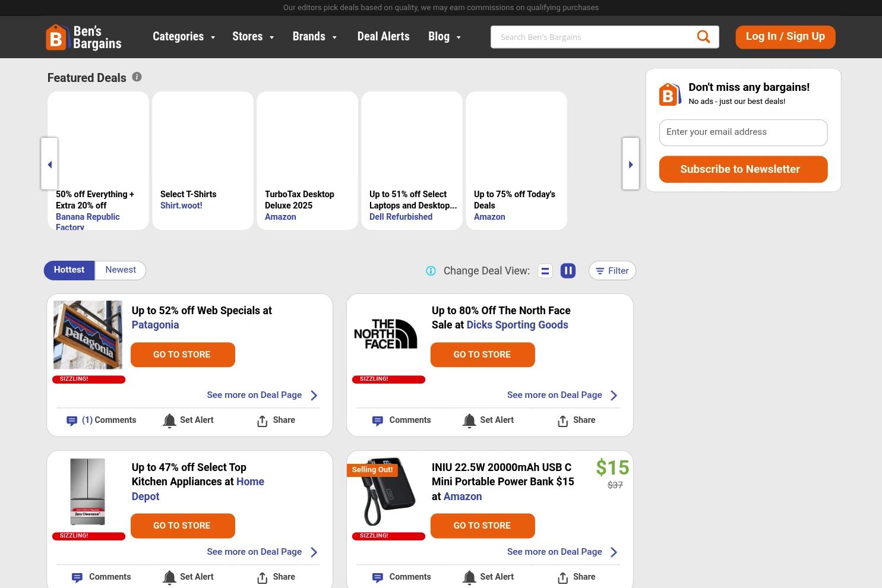Show previous featured deals with left arrow
The width and height of the screenshot is (882, 588).
pyautogui.click(x=49, y=164)
